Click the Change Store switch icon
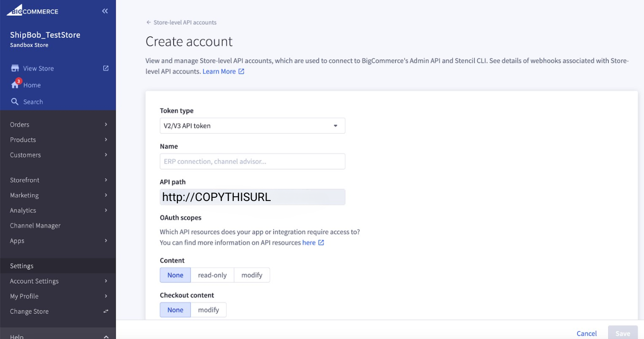Viewport: 644px width, 339px height. click(105, 311)
